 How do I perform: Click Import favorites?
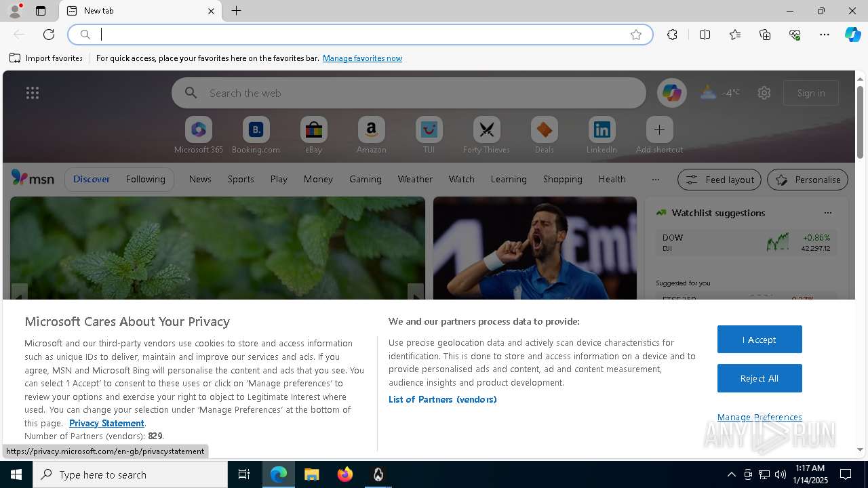46,58
